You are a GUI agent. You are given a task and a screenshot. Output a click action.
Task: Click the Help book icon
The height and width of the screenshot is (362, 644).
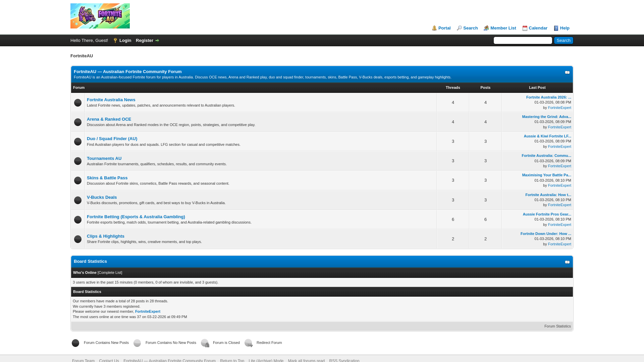[x=556, y=28]
